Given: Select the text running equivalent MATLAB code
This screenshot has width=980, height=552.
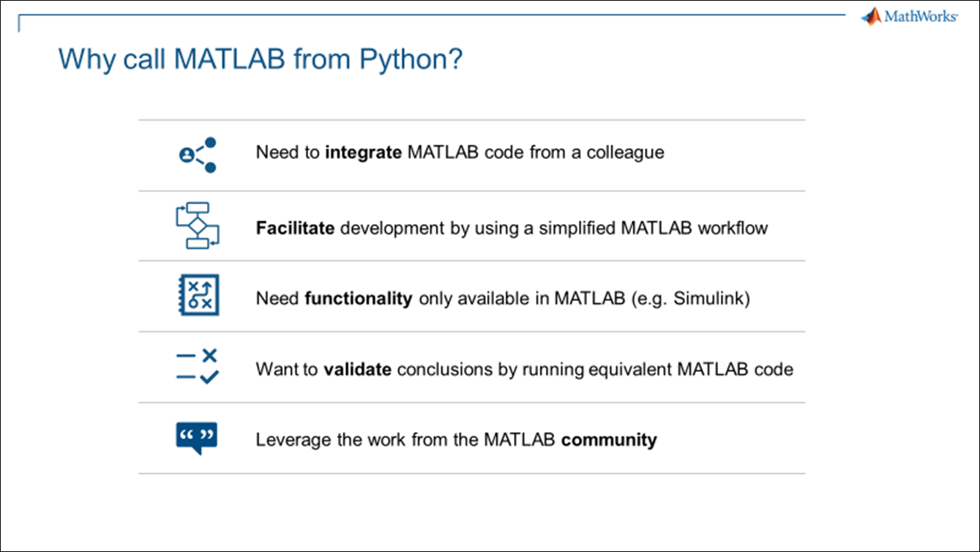Looking at the screenshot, I should [657, 369].
